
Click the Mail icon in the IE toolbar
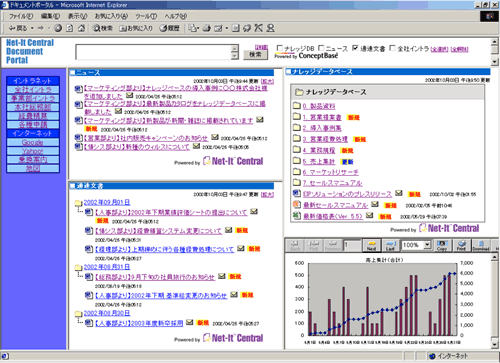point(192,28)
